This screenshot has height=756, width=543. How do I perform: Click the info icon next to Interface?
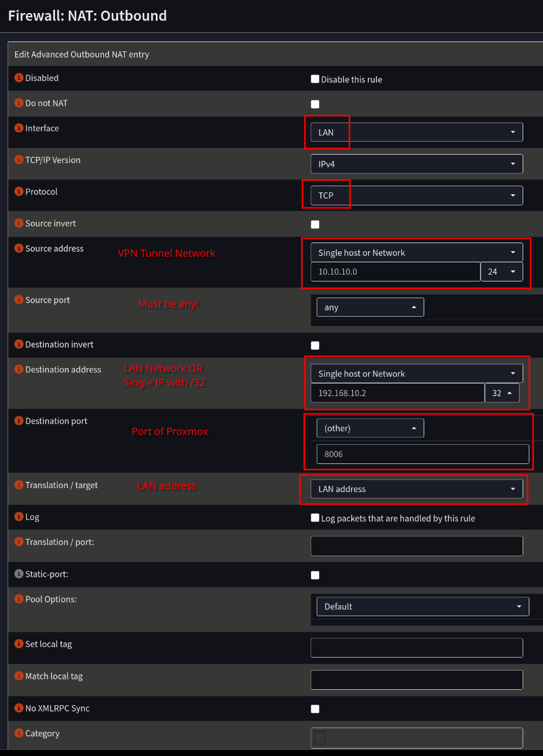[x=19, y=129]
